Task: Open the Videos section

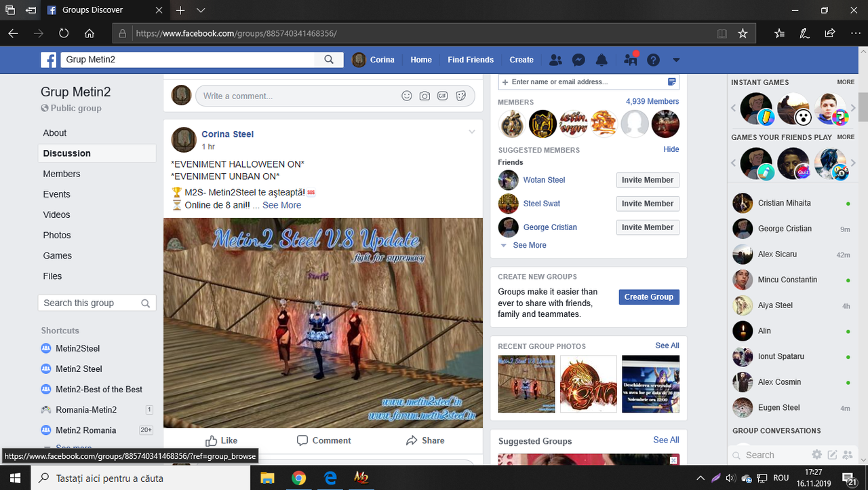Action: 57,214
